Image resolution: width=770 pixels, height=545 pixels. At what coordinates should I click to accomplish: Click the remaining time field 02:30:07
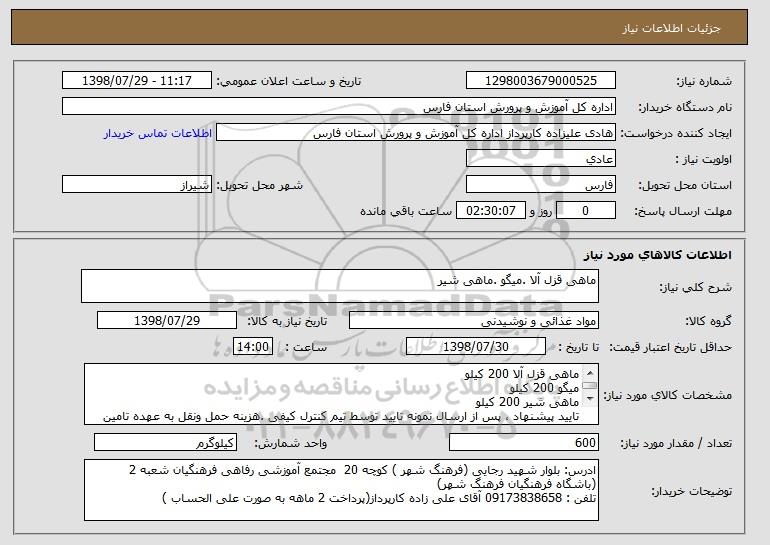[x=491, y=211]
